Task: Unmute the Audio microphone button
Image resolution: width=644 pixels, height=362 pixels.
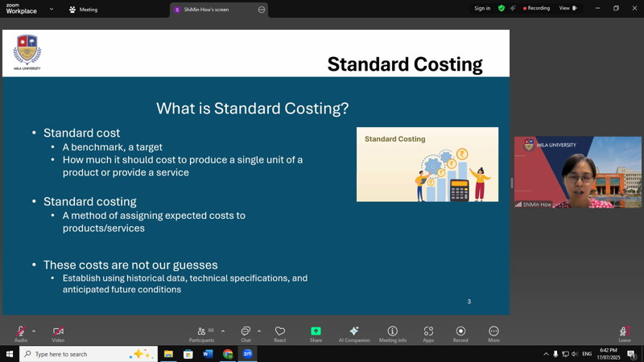Action: pos(20,331)
